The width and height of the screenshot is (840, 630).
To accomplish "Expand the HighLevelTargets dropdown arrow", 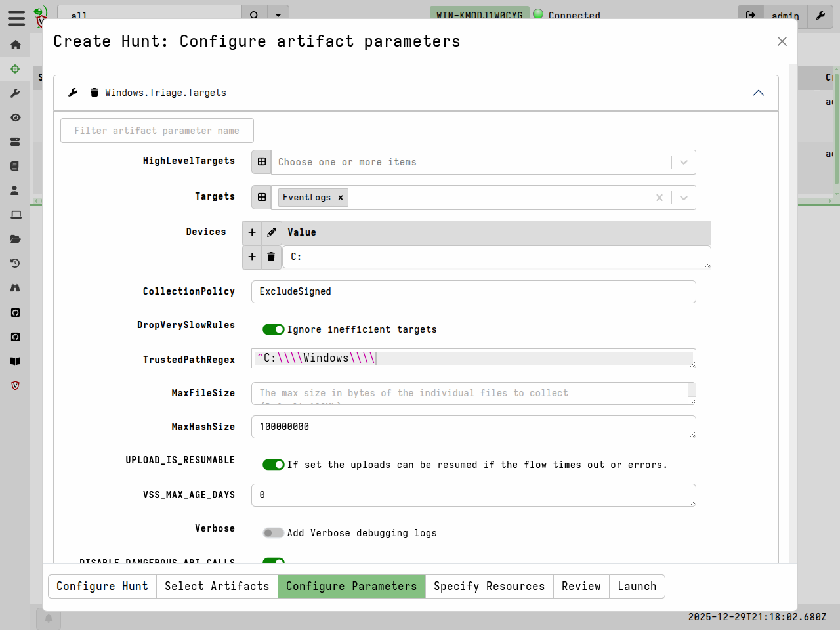I will (684, 162).
